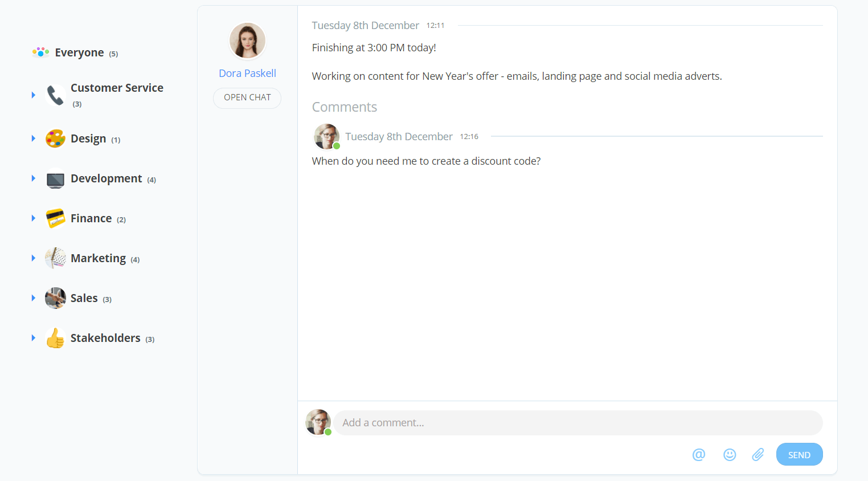Click the mention (@) icon
Viewport: 868px width, 481px height.
[699, 454]
